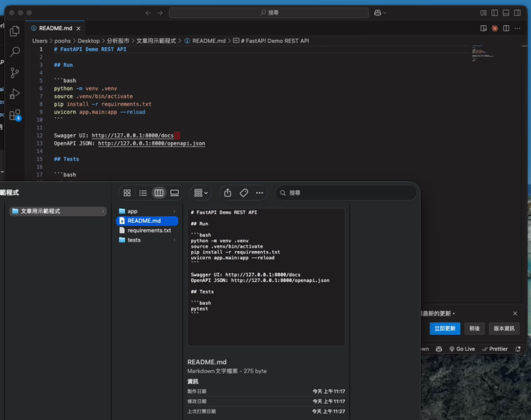This screenshot has height=420, width=531.
Task: Click the Desktop breadcrumb item
Action: click(89, 40)
